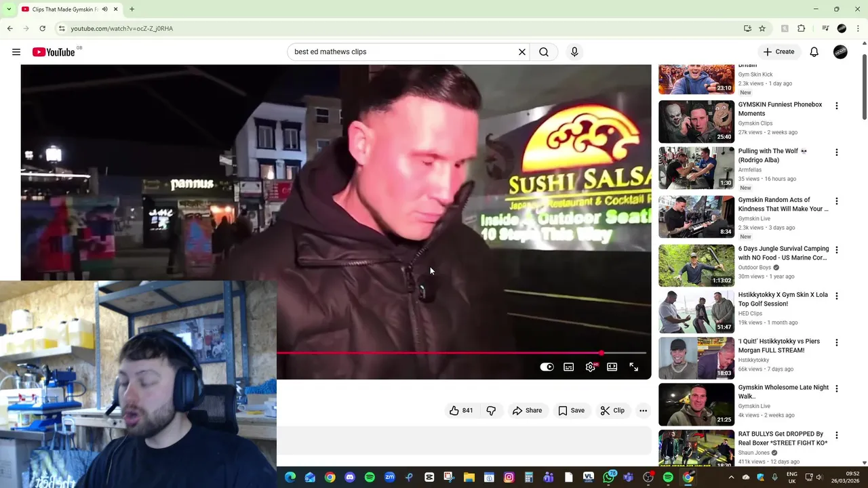
Task: Open the Chrome extensions puzzle icon
Action: point(802,28)
